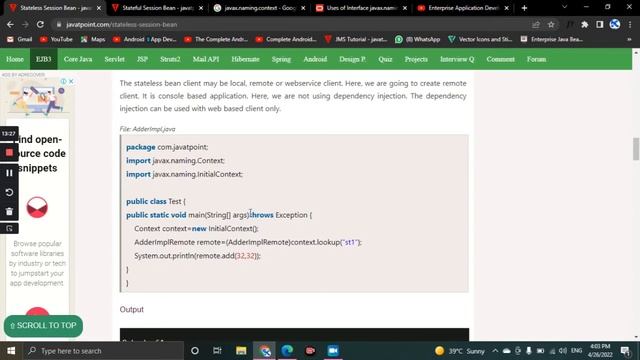
Task: Open File Explorer from the taskbar
Action: coord(241,351)
